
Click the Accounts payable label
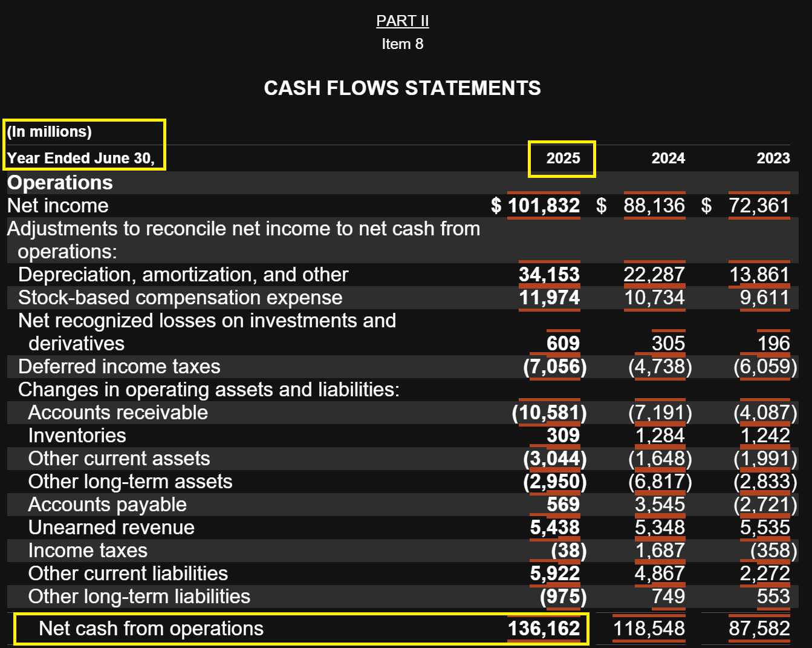click(x=108, y=505)
